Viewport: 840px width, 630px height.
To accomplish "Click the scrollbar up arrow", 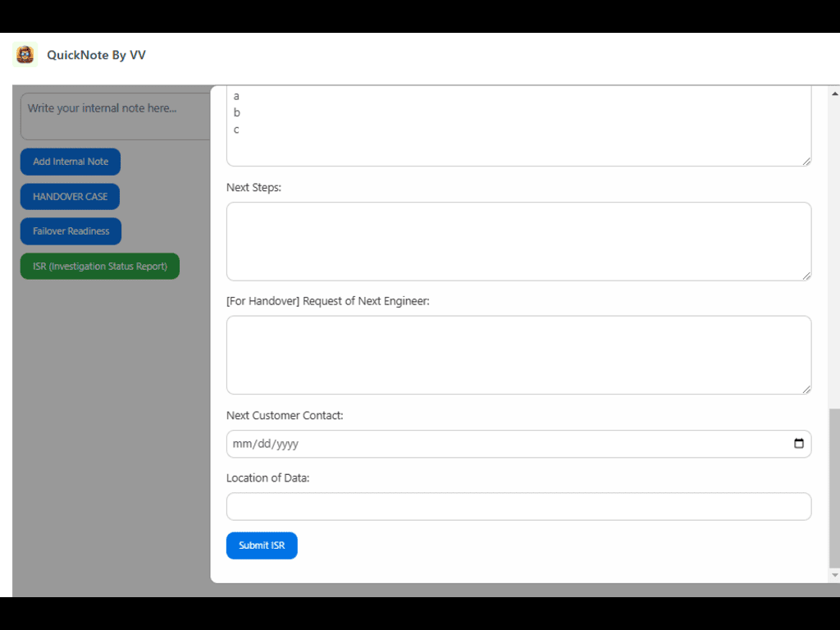I will point(834,92).
